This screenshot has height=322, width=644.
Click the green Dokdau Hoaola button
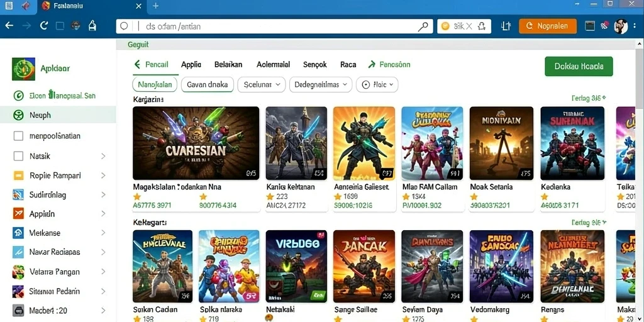tap(579, 67)
